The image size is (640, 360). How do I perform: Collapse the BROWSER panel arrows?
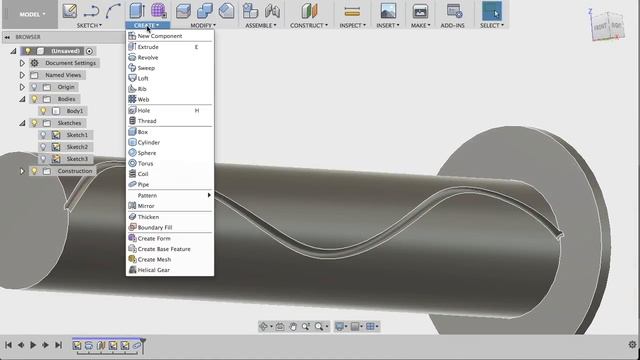click(7, 37)
